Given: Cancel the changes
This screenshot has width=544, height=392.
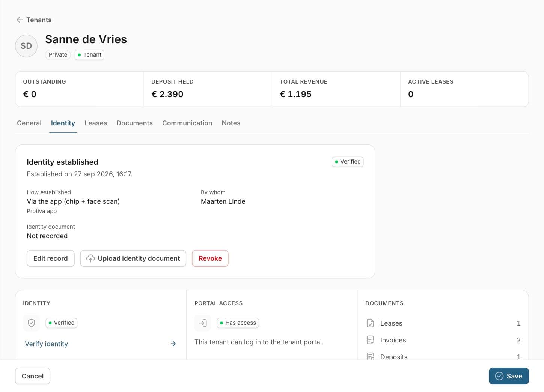Looking at the screenshot, I should pos(33,376).
